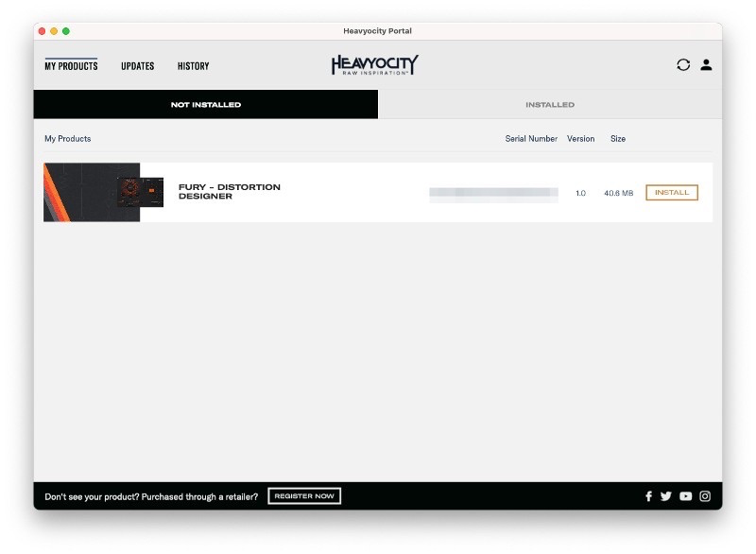Click the blurred serial number field
Image resolution: width=756 pixels, height=554 pixels.
tap(493, 193)
